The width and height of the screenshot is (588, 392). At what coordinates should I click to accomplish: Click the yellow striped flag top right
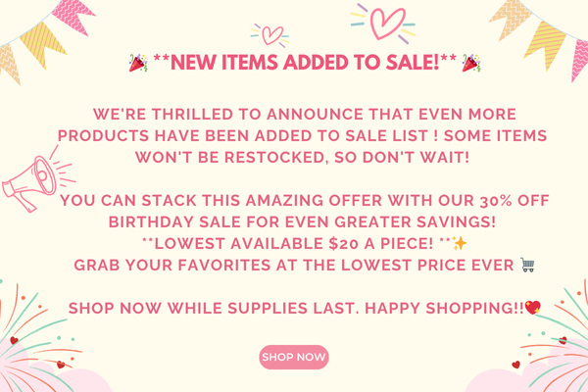[x=545, y=44]
